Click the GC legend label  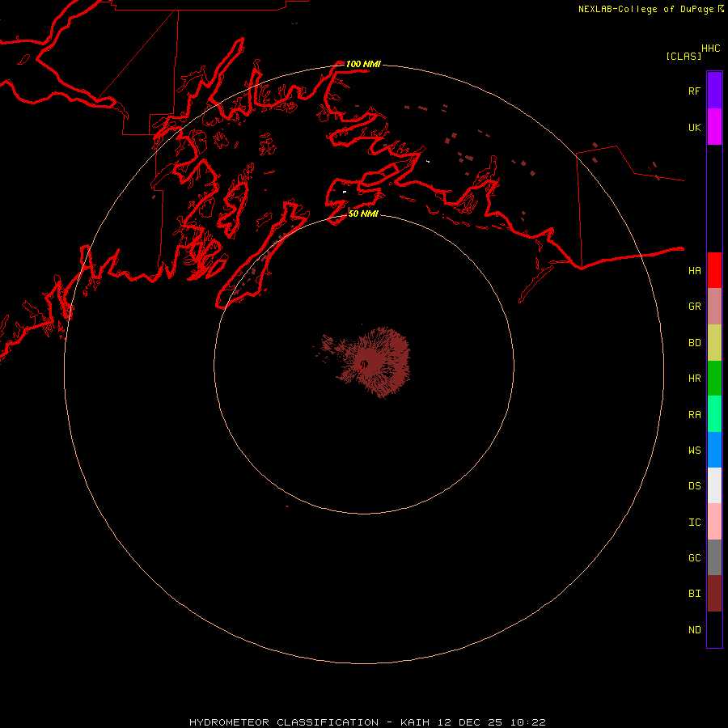695,557
